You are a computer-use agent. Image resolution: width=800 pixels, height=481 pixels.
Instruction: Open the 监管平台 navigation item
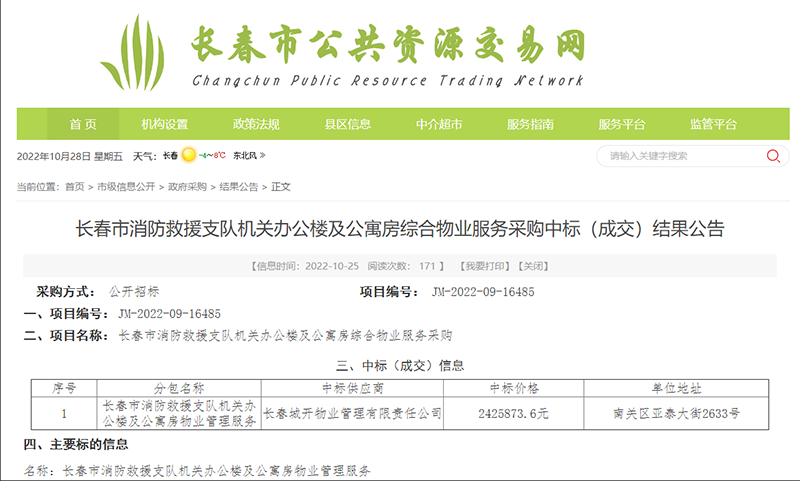point(713,124)
